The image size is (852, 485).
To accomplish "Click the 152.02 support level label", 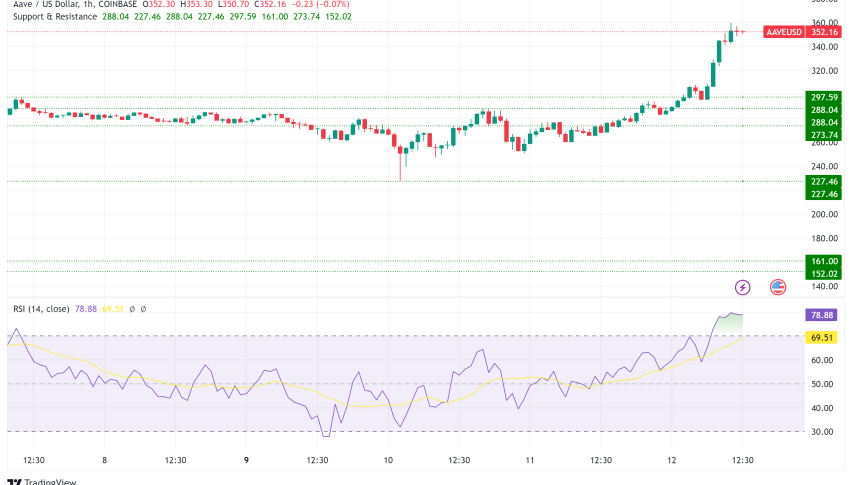I will pyautogui.click(x=824, y=274).
